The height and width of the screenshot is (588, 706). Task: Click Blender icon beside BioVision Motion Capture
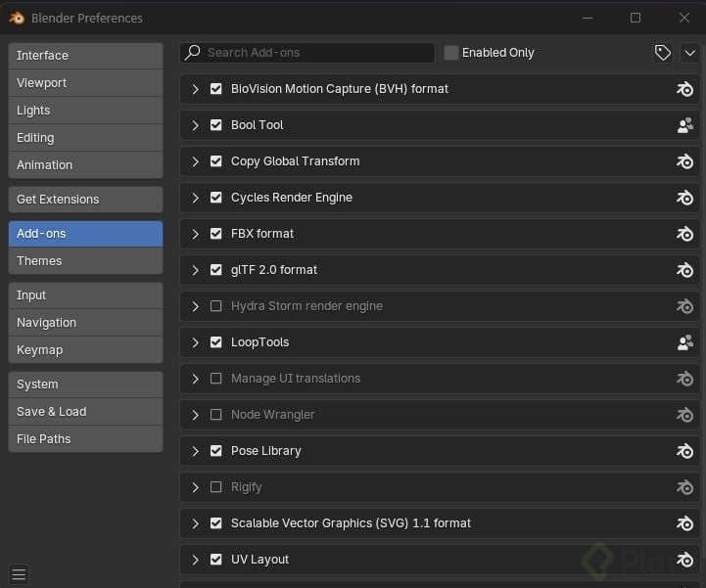pyautogui.click(x=685, y=89)
